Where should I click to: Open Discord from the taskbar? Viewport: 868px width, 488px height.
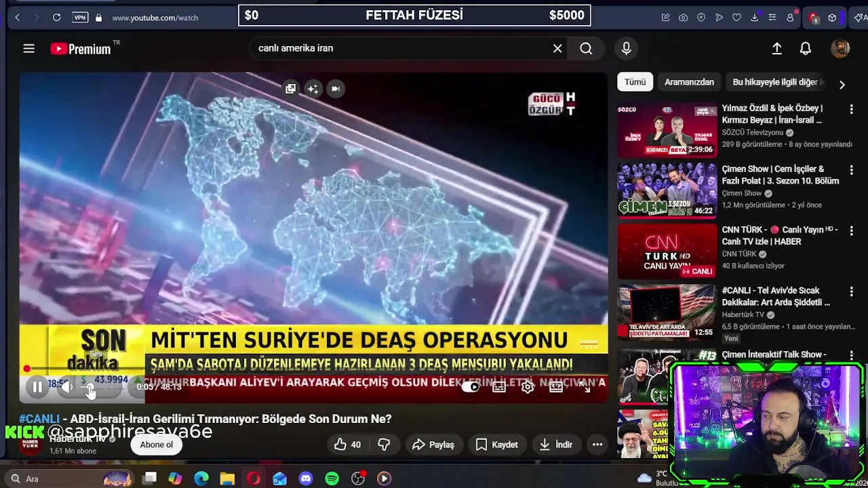[306, 479]
